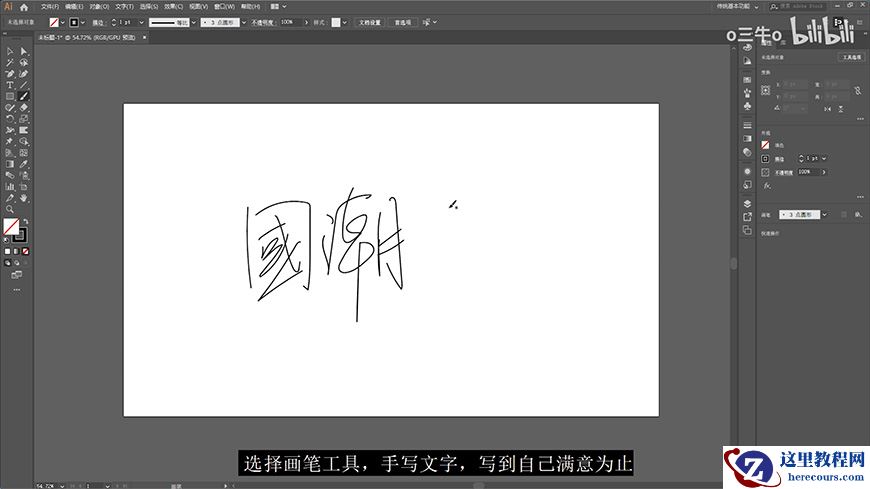Open stroke color dropdown in control bar
Image resolution: width=870 pixels, height=489 pixels.
pyautogui.click(x=83, y=23)
